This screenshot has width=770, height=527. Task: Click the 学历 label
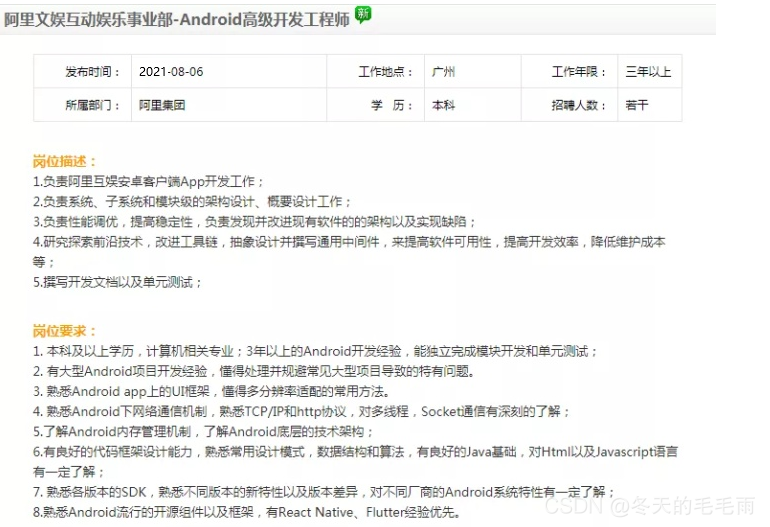[x=391, y=105]
